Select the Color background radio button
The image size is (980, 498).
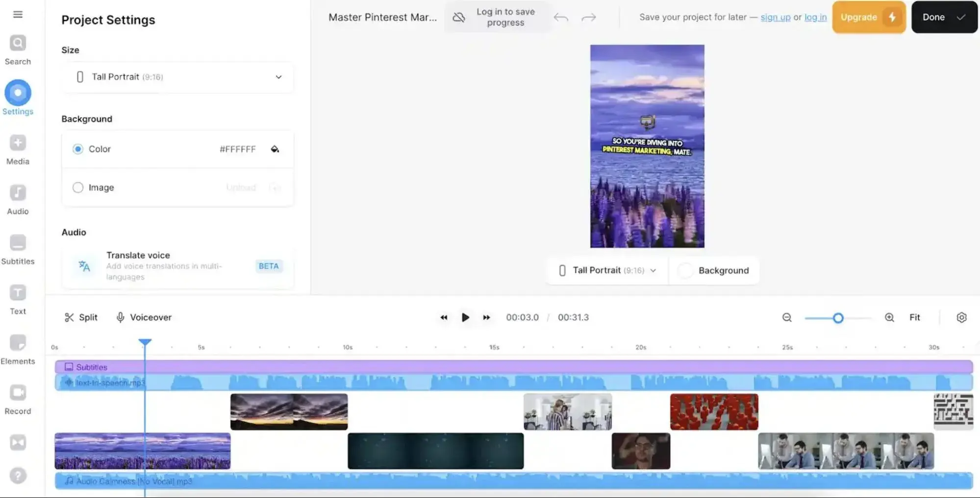(78, 149)
